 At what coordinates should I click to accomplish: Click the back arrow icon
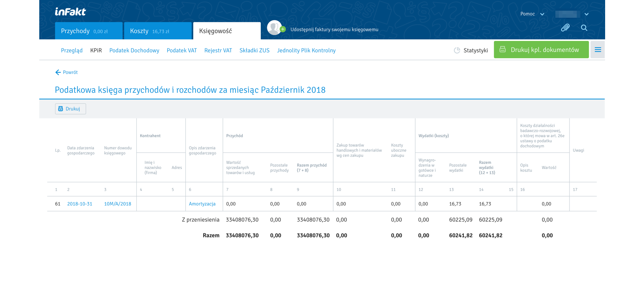pyautogui.click(x=58, y=72)
